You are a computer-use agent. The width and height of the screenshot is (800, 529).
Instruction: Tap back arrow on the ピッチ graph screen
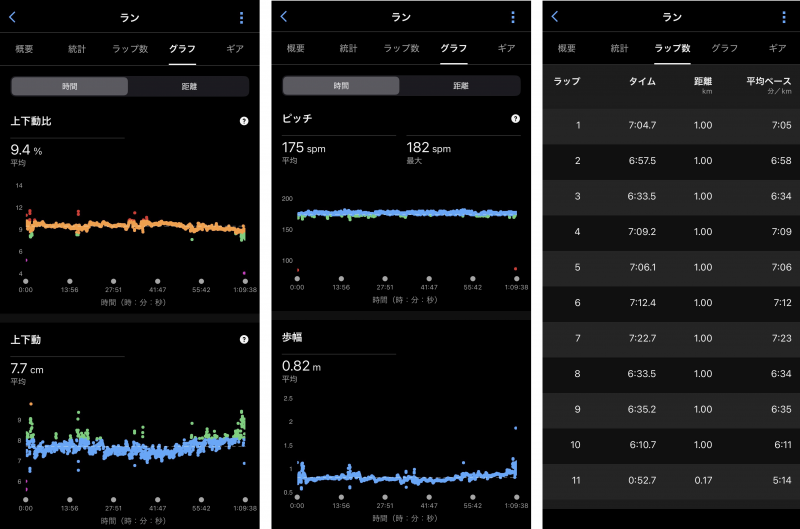coord(284,17)
